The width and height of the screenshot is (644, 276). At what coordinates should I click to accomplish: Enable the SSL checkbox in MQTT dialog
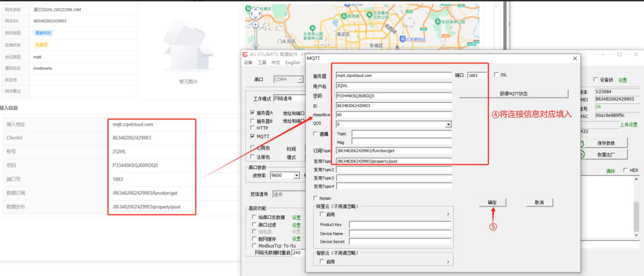pos(497,74)
